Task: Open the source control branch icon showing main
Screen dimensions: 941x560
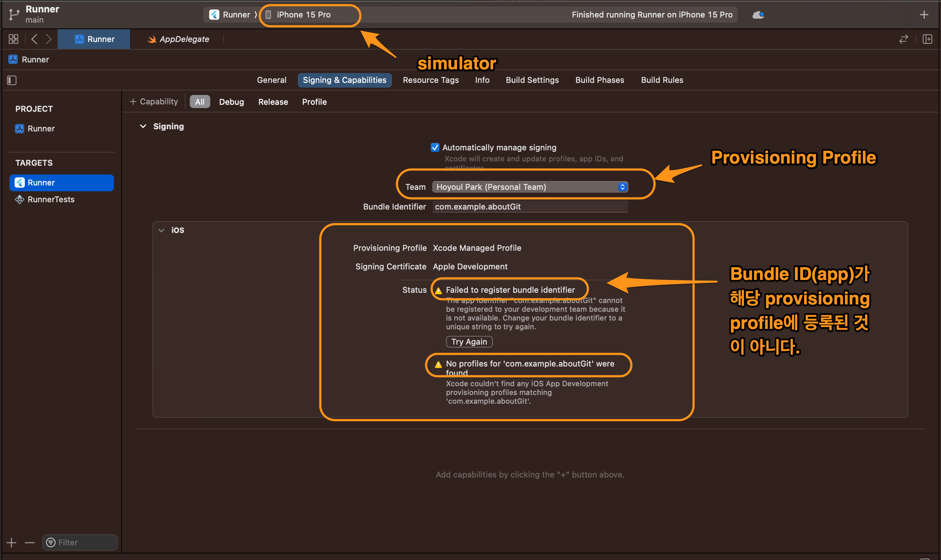Action: (14, 14)
